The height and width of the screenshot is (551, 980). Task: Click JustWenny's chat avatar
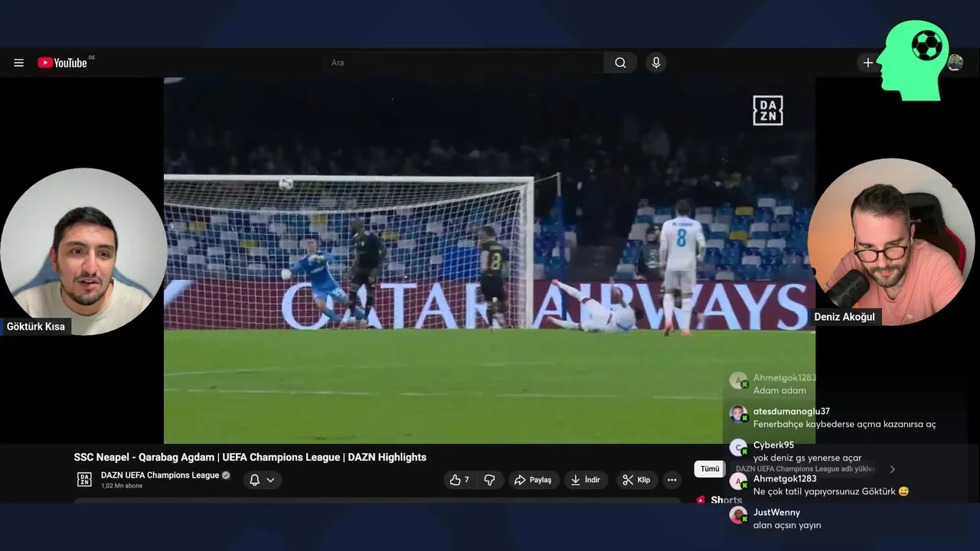pyautogui.click(x=738, y=515)
